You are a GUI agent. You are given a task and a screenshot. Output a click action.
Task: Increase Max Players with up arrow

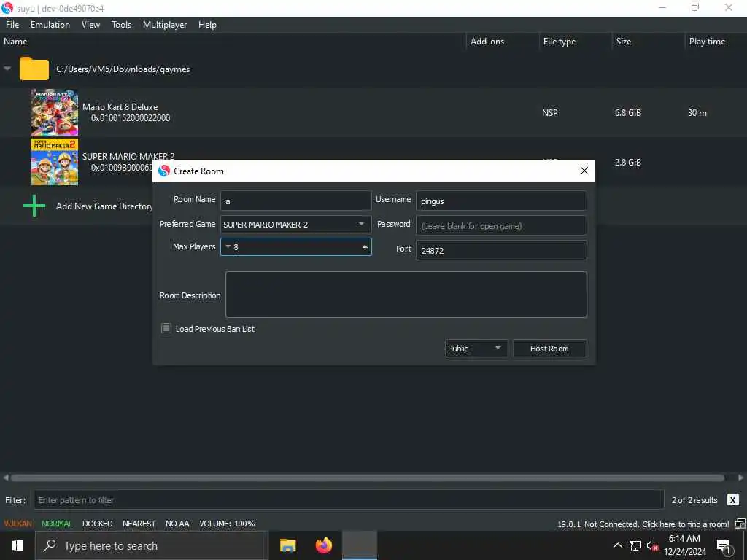coord(365,246)
